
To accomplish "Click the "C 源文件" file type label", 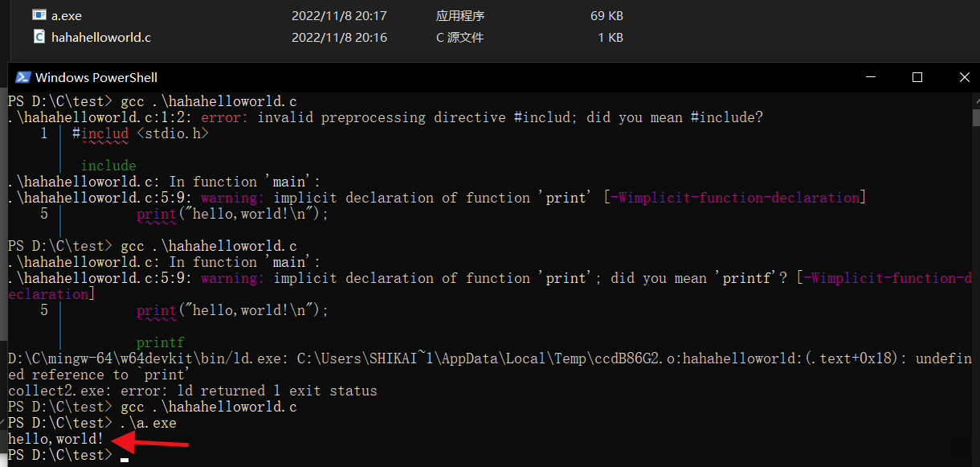I will (x=459, y=37).
